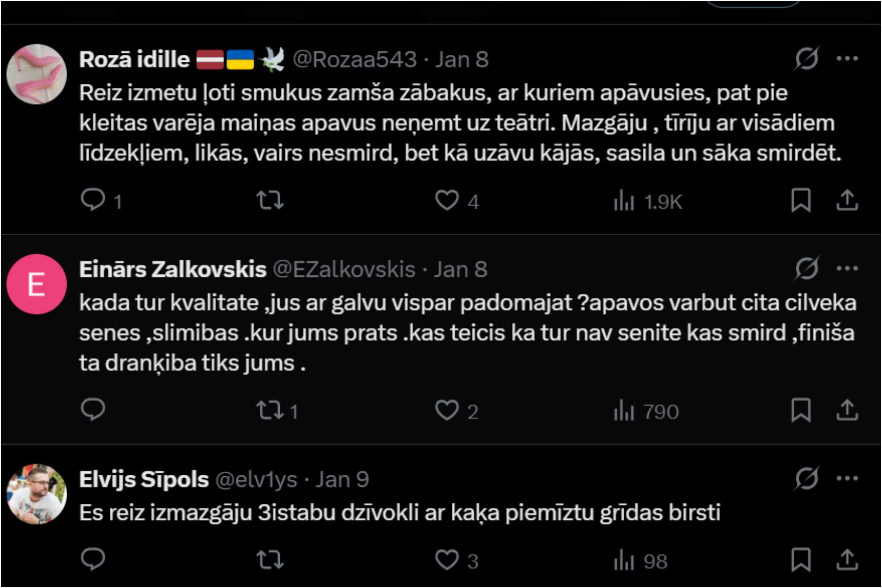Open @Rozaa543 profile handle link
882x588 pixels.
pyautogui.click(x=354, y=60)
